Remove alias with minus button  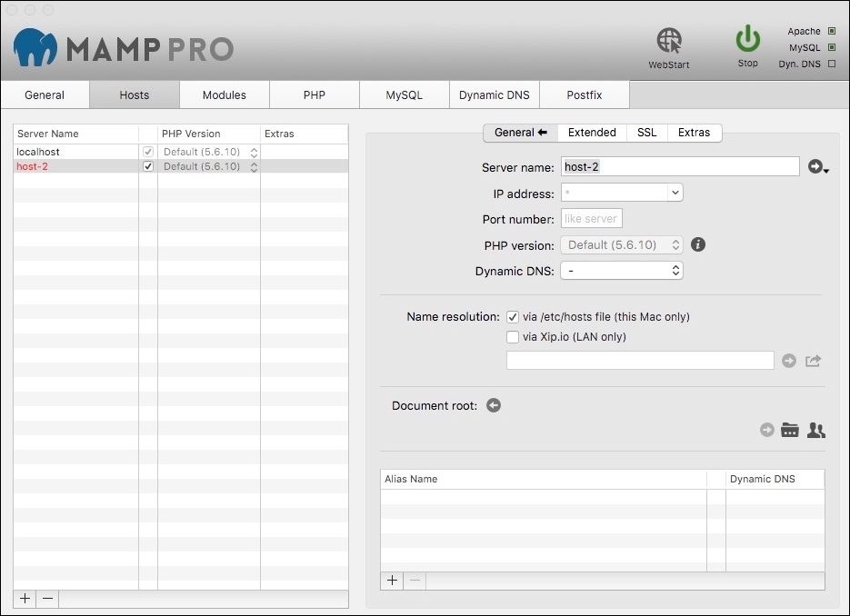click(x=415, y=581)
